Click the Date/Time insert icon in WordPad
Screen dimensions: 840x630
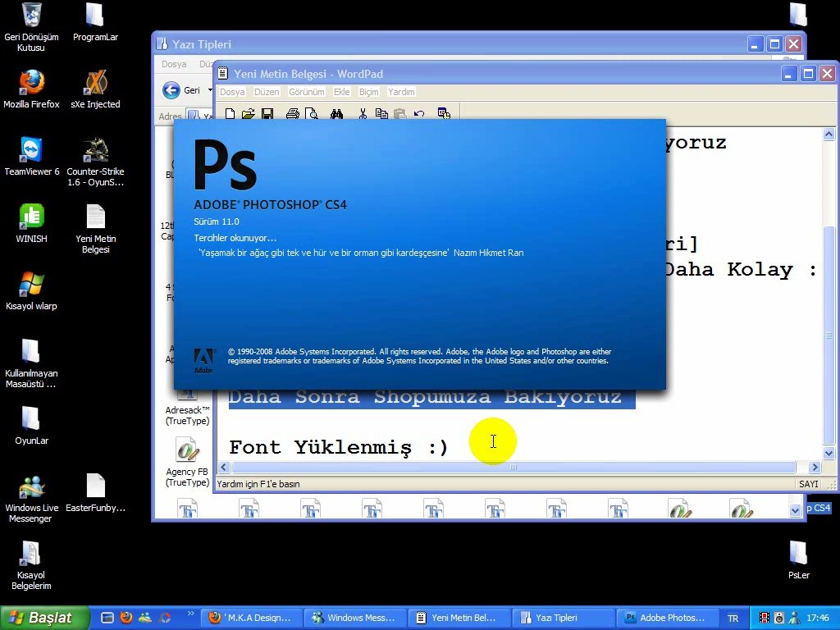pos(444,113)
